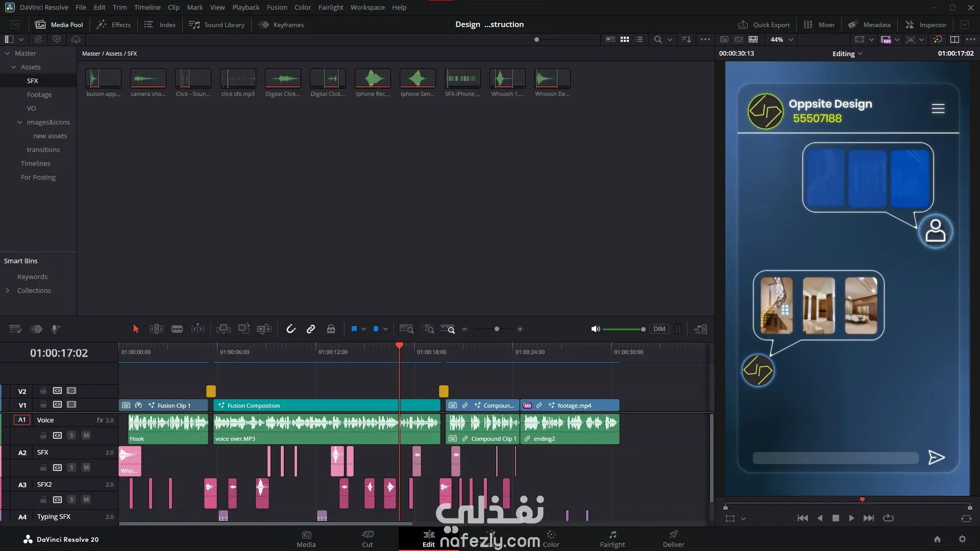Toggle the timeline Snapping magnet icon
980x551 pixels.
click(x=291, y=329)
